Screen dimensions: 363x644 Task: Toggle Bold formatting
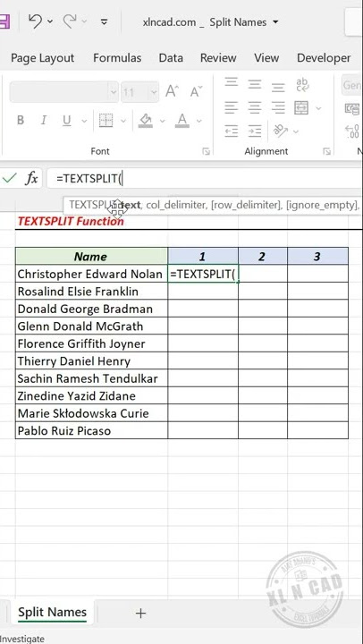(21, 121)
